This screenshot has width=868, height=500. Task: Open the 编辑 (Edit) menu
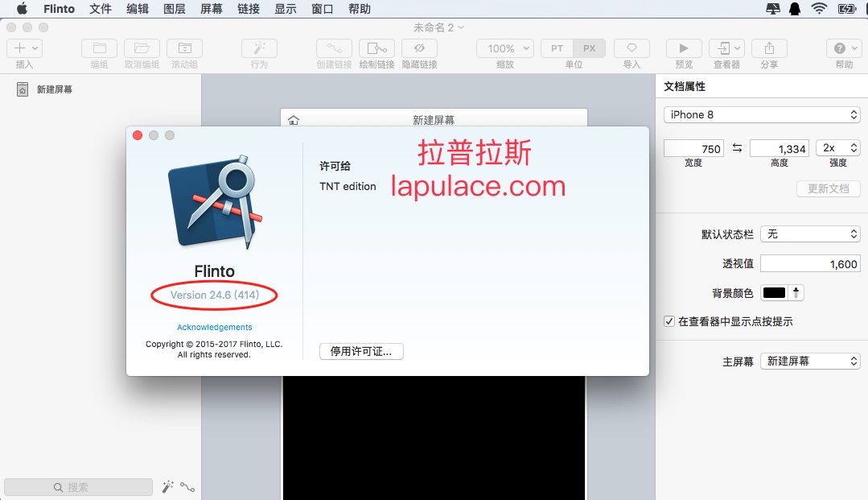click(138, 9)
